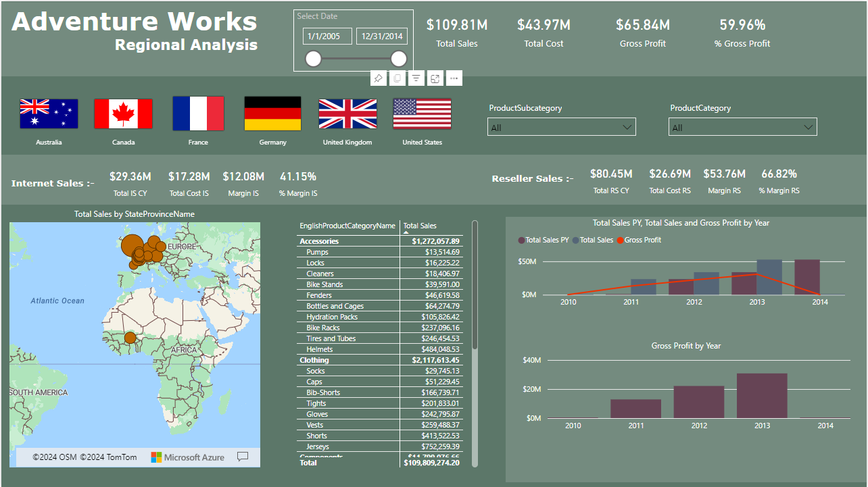Click the start date field 1/1/2005

point(327,36)
